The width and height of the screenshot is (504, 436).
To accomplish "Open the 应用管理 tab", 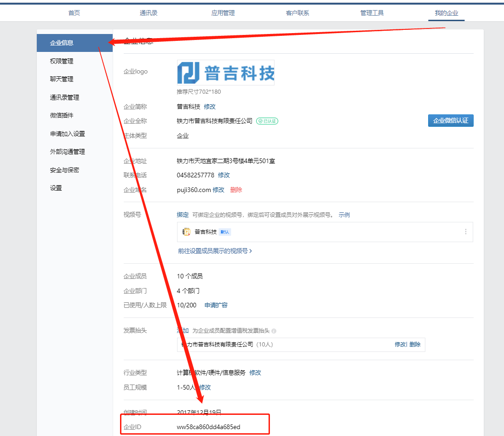I will (223, 13).
